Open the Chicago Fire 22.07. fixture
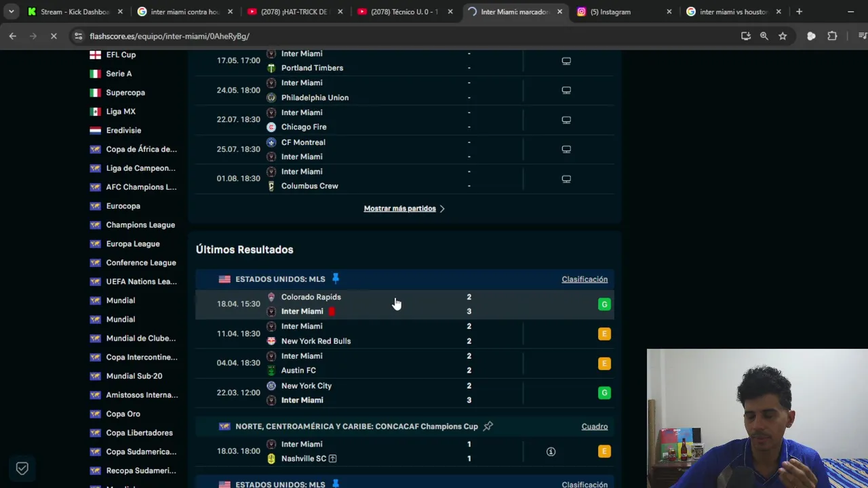The width and height of the screenshot is (868, 488). (x=405, y=120)
